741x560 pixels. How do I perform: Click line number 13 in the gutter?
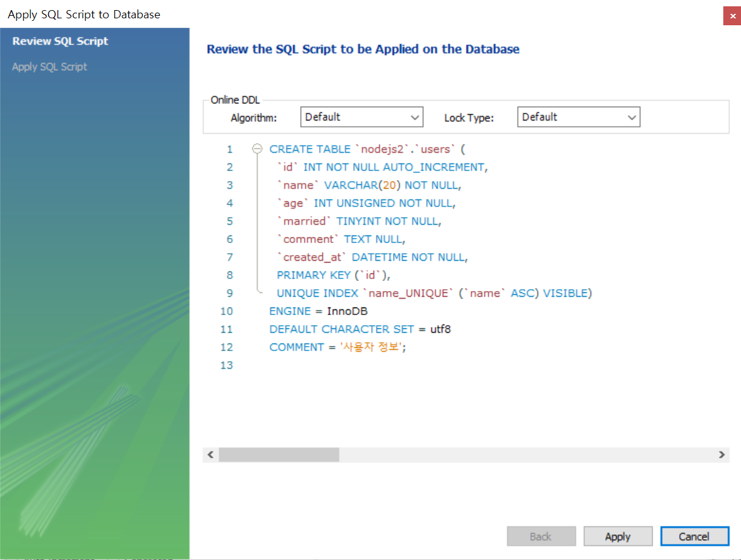click(227, 365)
